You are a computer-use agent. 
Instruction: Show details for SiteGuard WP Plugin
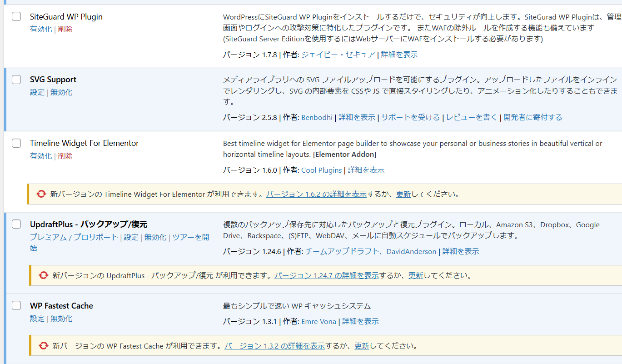(x=399, y=55)
